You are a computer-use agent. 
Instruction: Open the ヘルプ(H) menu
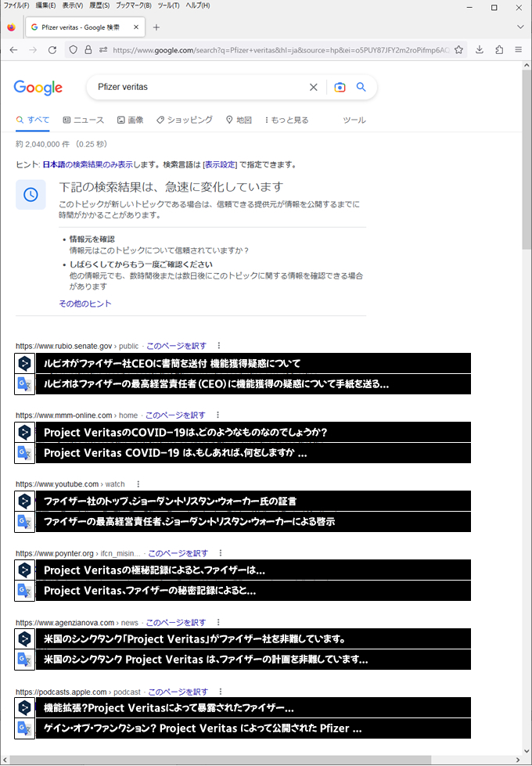pos(197,5)
